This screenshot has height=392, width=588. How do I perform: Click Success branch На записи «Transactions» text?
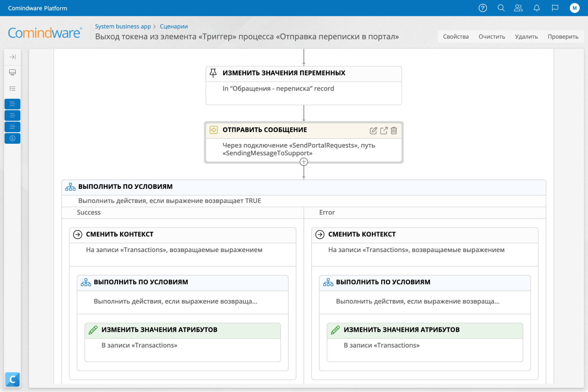(x=174, y=250)
